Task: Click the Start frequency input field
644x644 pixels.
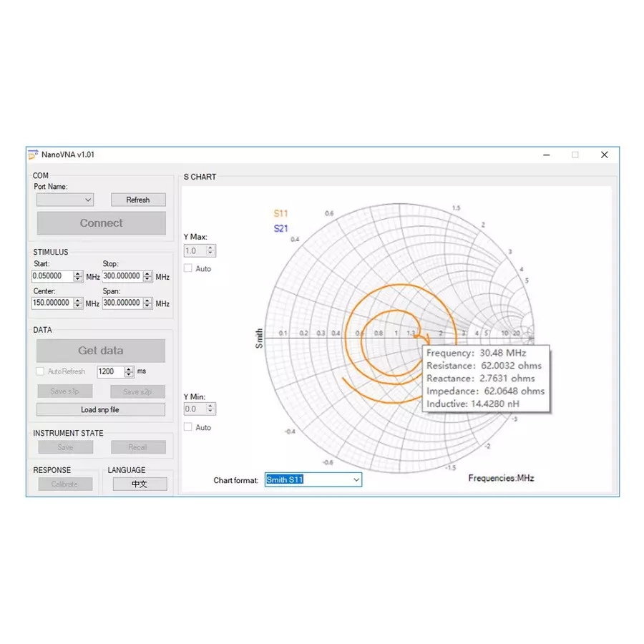Action: 52,276
